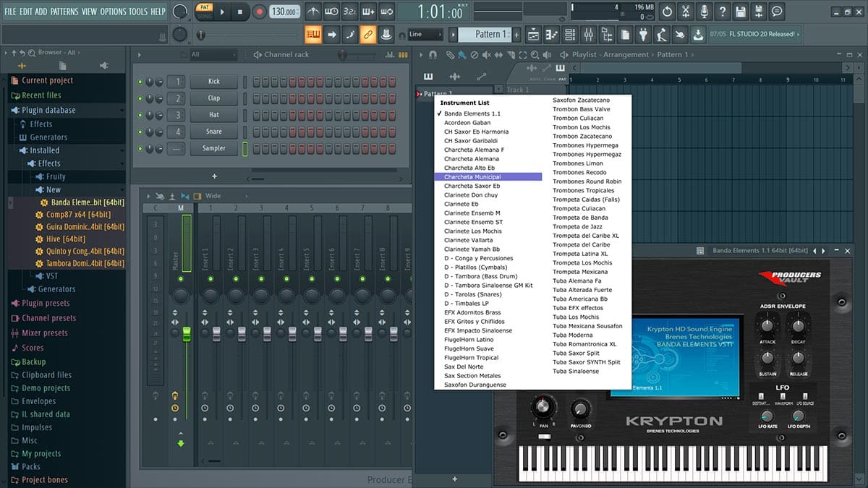Toggle the first step of the Kick row

(x=256, y=82)
